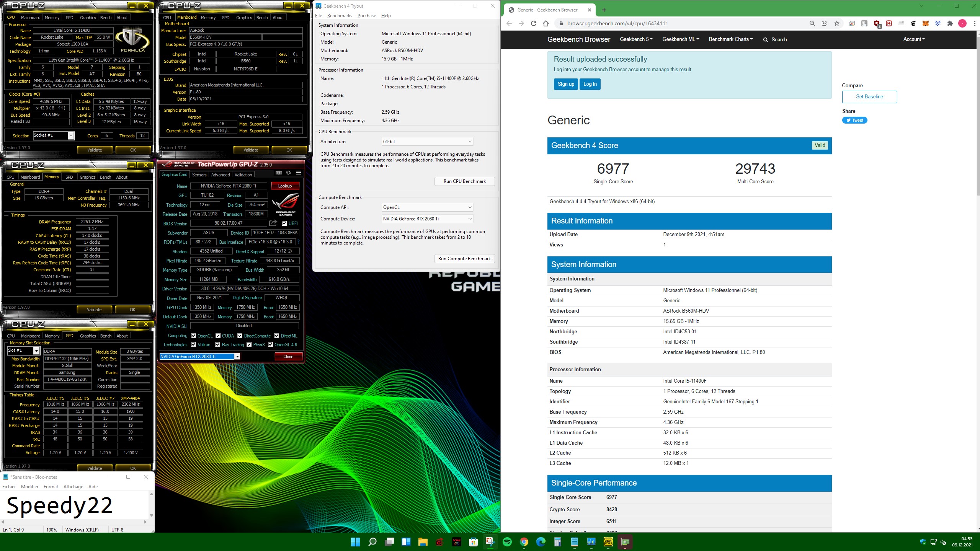Open the GPU-Z hamburger menu

(298, 173)
